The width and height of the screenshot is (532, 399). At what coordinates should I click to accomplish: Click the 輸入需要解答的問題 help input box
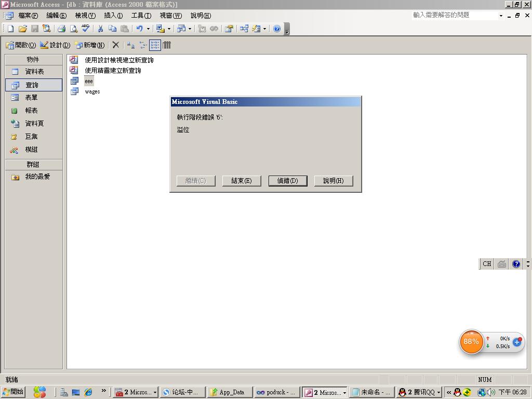(x=455, y=15)
